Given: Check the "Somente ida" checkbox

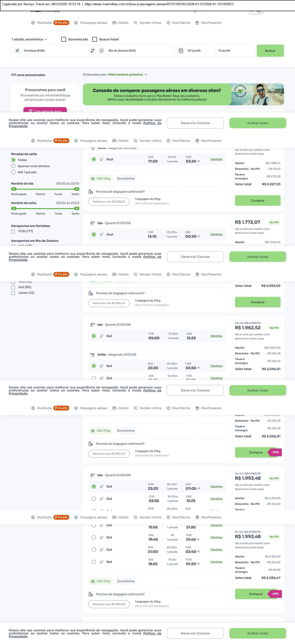Looking at the screenshot, I should [64, 40].
